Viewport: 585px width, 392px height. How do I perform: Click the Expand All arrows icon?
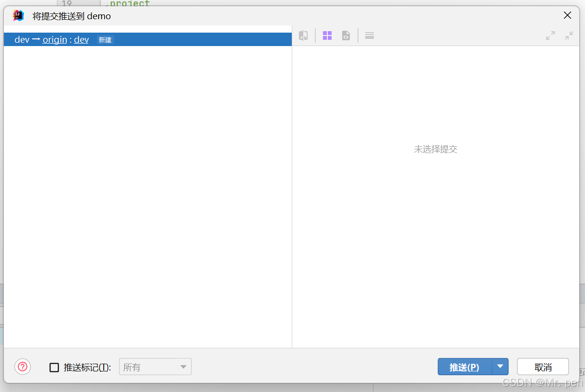click(550, 36)
